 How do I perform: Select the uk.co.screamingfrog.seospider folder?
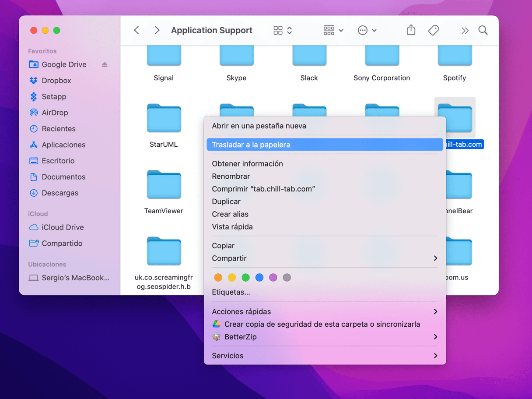pos(164,251)
